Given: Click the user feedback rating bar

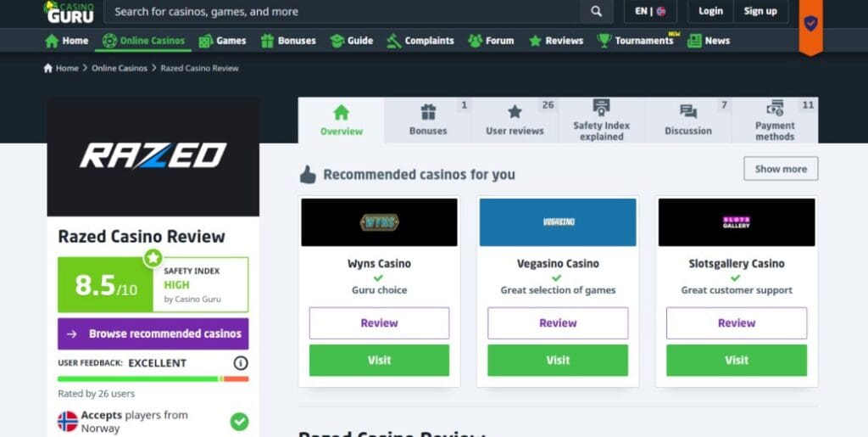Looking at the screenshot, I should [153, 378].
